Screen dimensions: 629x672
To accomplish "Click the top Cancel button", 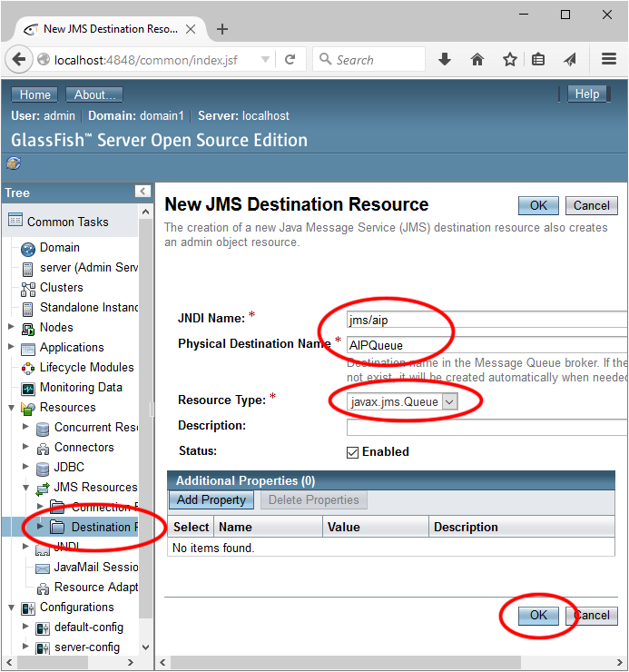I will (592, 206).
